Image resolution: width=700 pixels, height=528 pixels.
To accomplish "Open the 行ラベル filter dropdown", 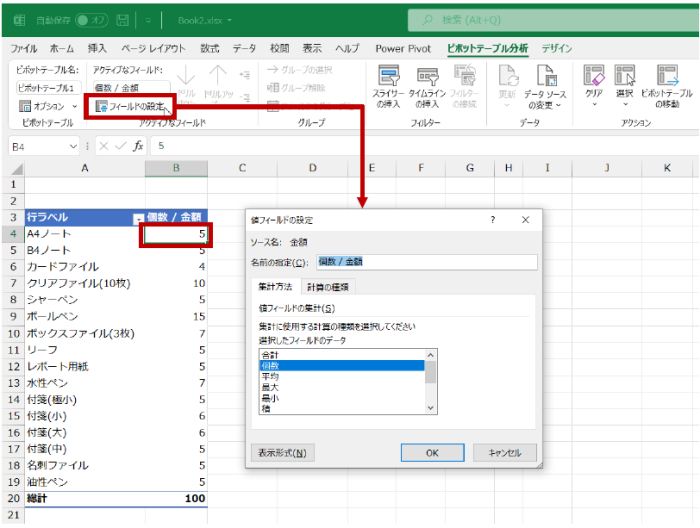I will (138, 217).
